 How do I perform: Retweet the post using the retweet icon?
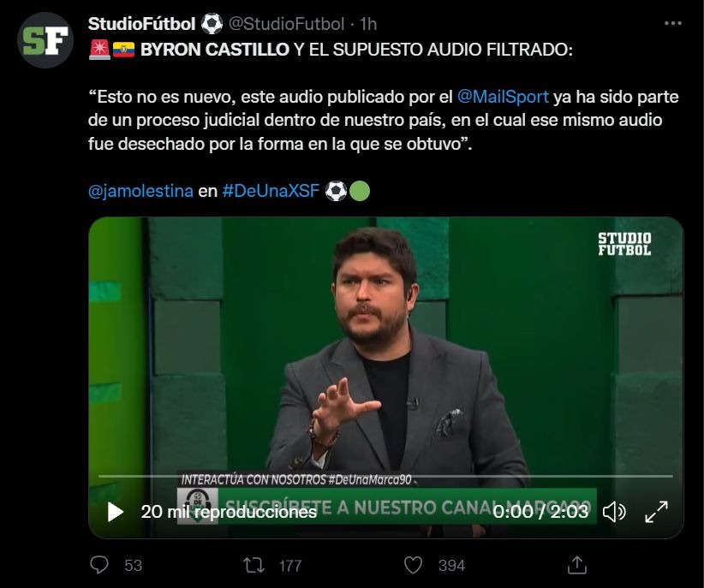pyautogui.click(x=254, y=565)
